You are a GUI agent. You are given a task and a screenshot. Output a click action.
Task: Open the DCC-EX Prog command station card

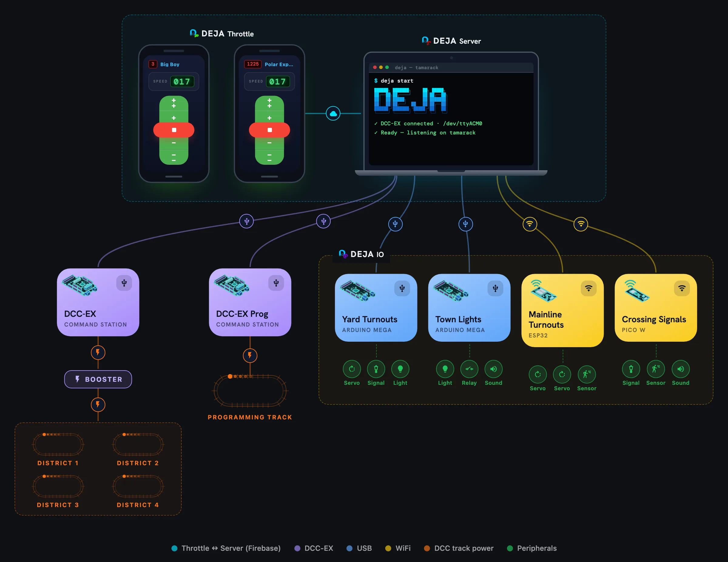(x=250, y=302)
